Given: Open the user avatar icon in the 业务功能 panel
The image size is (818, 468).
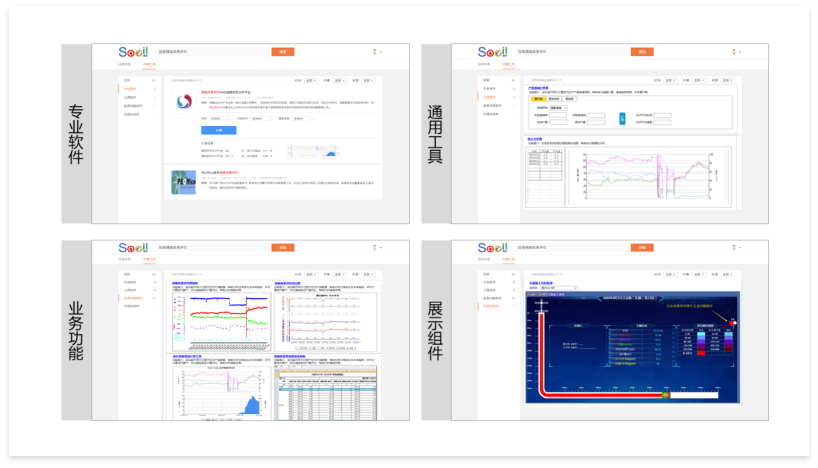Looking at the screenshot, I should pos(375,247).
